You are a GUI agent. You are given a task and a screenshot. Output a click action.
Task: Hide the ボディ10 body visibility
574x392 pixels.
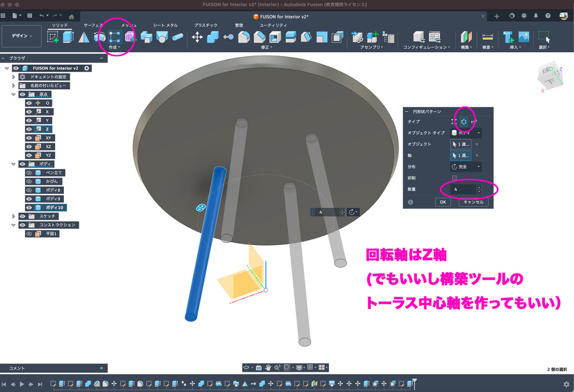tap(29, 207)
